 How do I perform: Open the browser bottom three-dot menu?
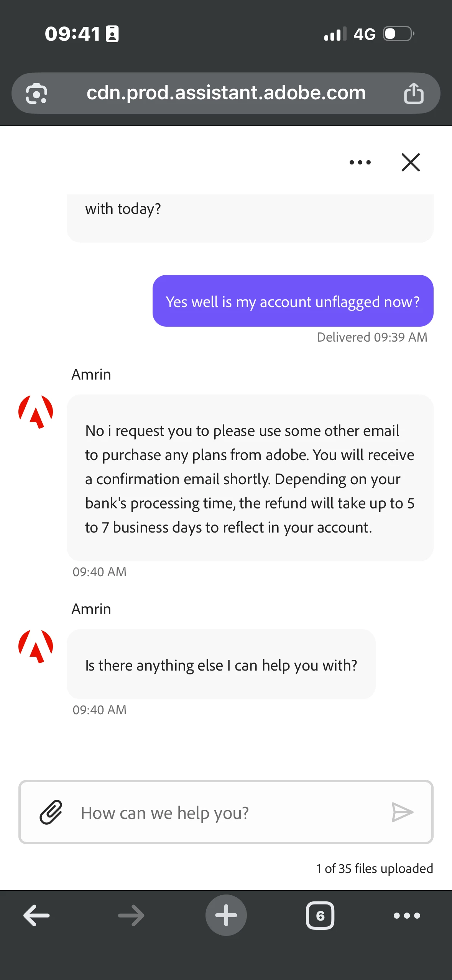(407, 916)
